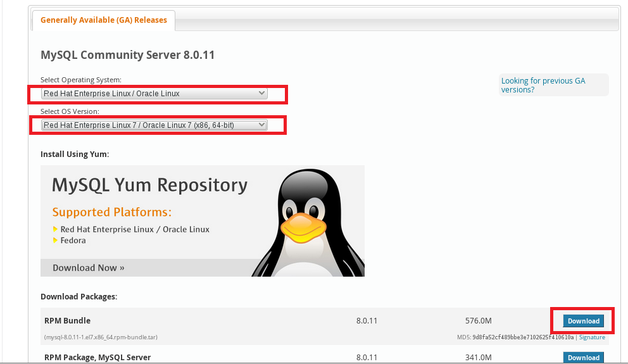Open the Select Operating System dropdown
Screen dimensions: 628x364
[x=154, y=93]
